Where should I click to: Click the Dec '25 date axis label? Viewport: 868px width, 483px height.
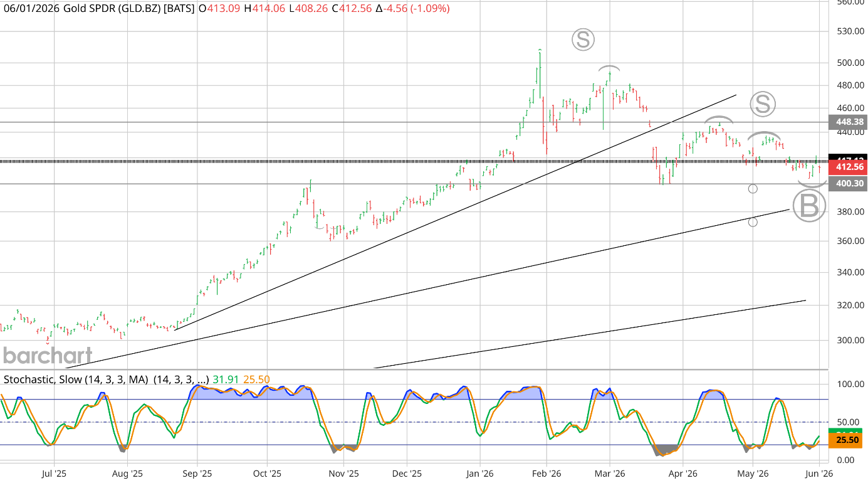(407, 474)
